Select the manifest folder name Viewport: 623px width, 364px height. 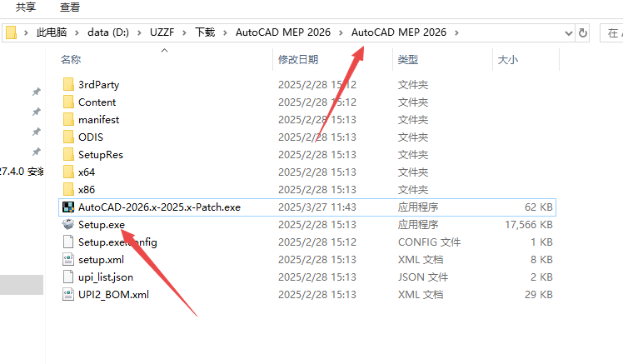pos(98,120)
